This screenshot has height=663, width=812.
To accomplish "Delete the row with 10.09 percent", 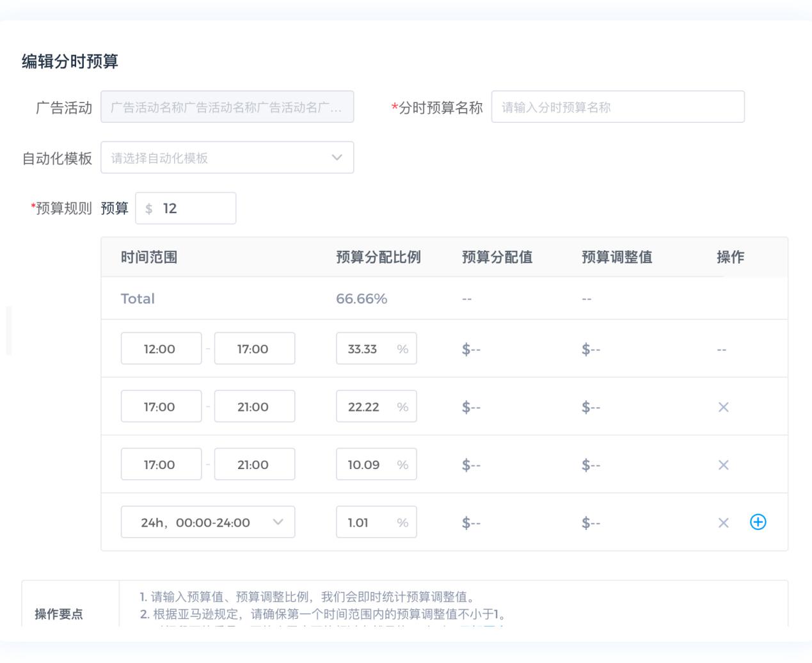I will tap(723, 465).
